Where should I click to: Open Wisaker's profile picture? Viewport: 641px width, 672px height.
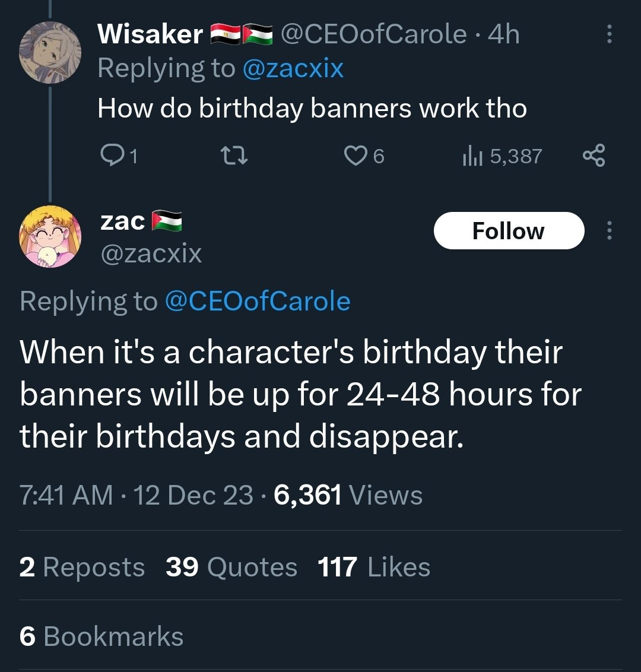point(49,52)
